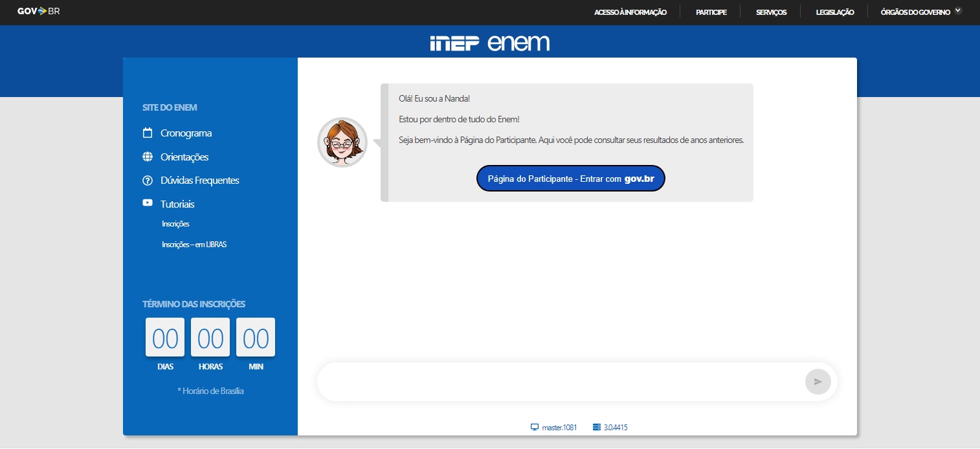Click the master.1081 version text

coord(559,428)
